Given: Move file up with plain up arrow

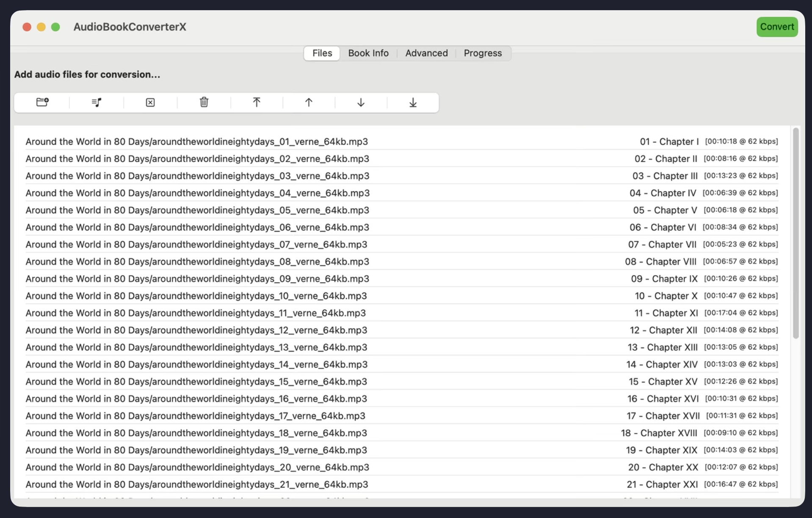Looking at the screenshot, I should (x=309, y=102).
